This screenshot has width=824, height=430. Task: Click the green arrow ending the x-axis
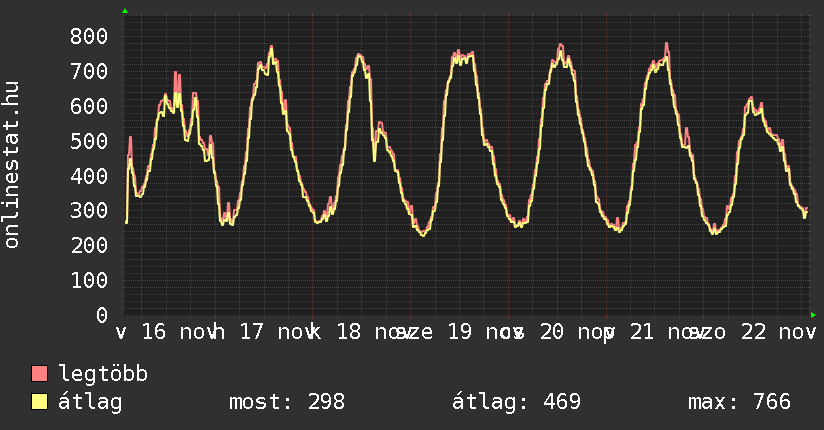click(x=813, y=315)
